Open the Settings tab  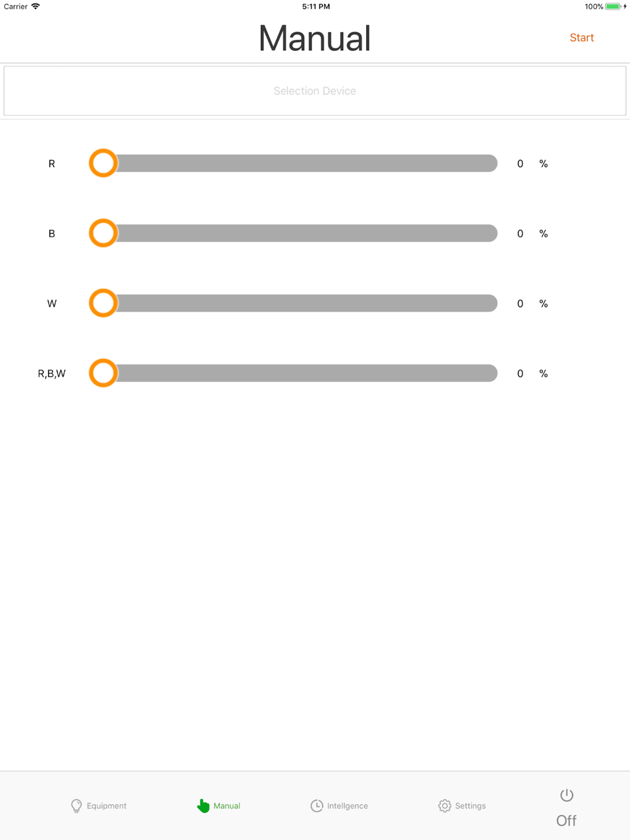click(462, 805)
